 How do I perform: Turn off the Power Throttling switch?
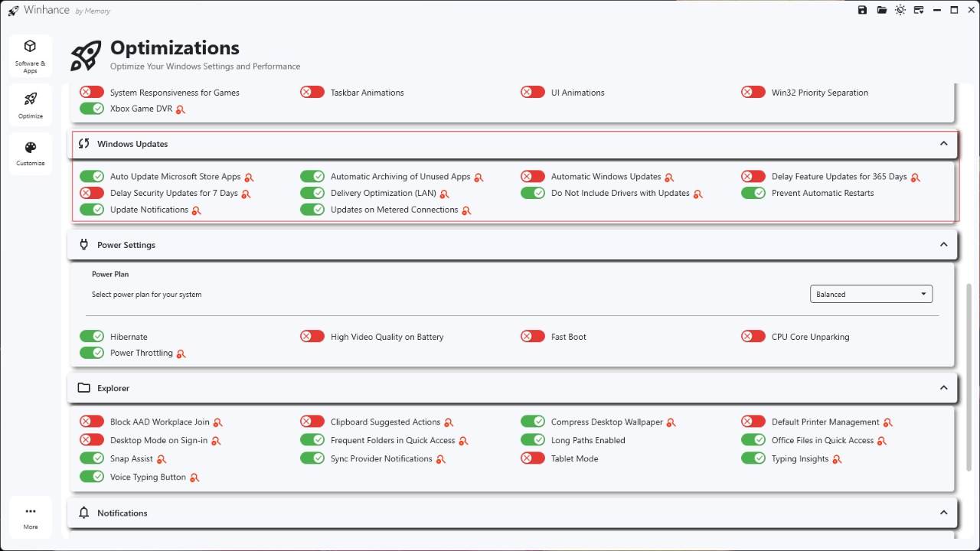tap(92, 353)
